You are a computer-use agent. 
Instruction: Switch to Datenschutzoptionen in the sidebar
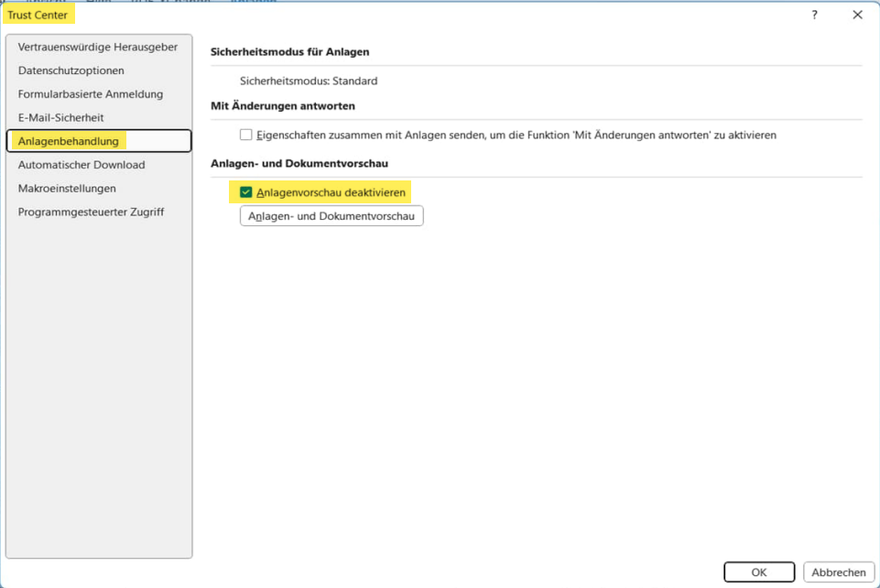[71, 71]
